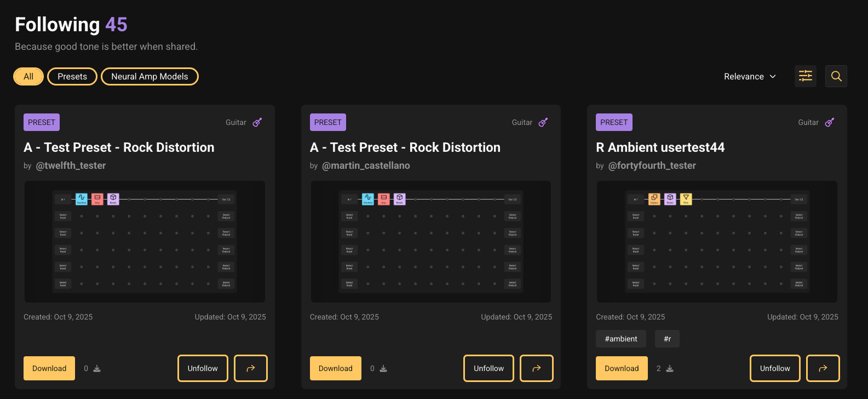
Task: Click the search magnifier icon
Action: coord(836,76)
